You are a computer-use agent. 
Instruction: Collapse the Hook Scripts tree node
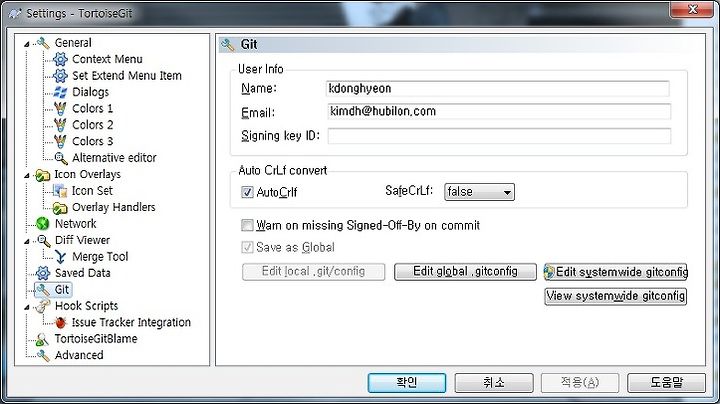pos(27,307)
